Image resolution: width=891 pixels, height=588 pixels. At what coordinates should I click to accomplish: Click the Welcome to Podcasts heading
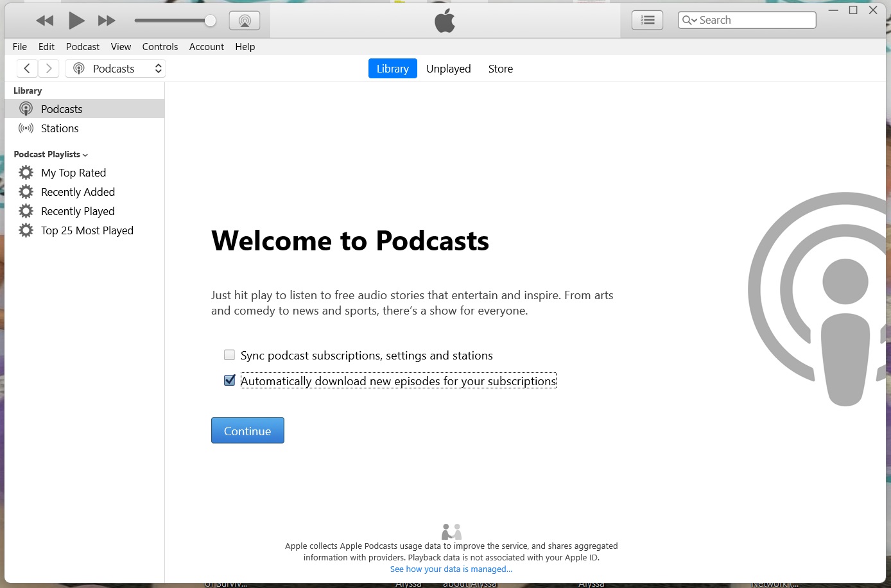350,241
